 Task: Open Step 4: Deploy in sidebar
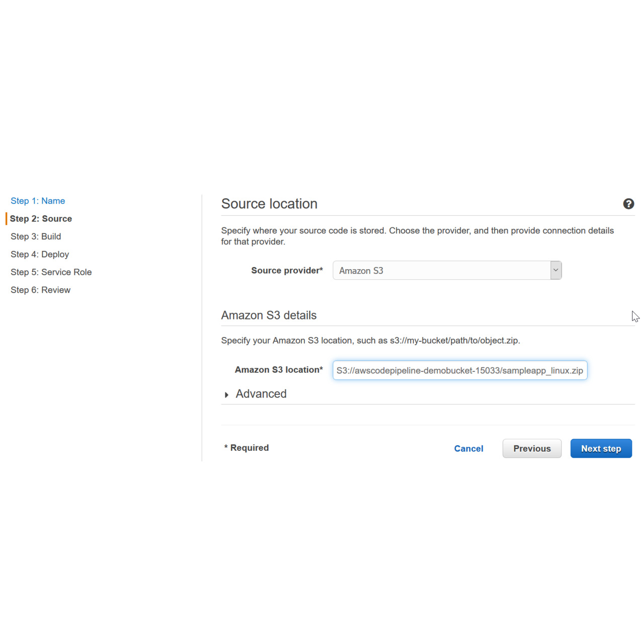pos(40,255)
